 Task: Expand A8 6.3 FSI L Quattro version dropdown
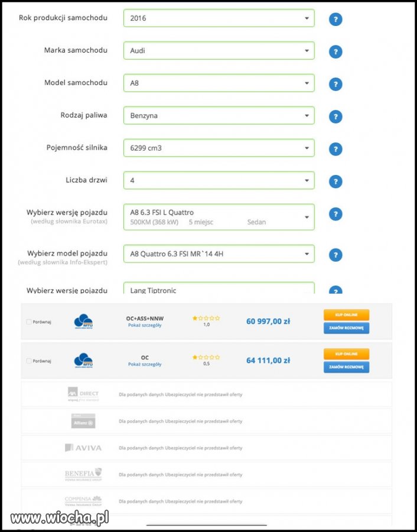(219, 217)
